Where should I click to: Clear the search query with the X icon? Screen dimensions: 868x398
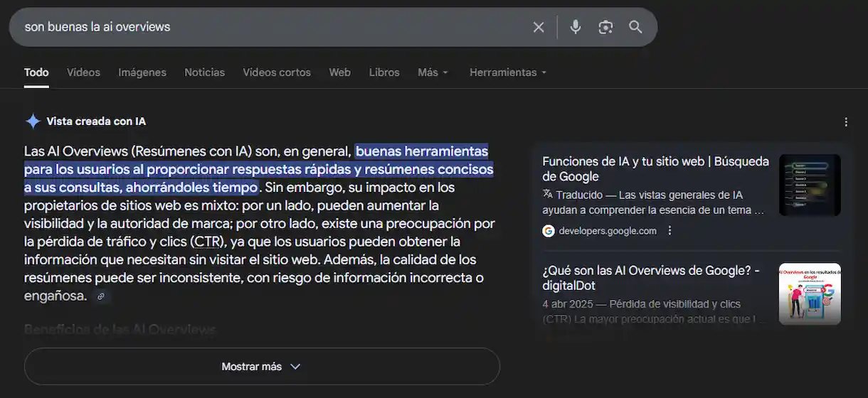pyautogui.click(x=539, y=27)
